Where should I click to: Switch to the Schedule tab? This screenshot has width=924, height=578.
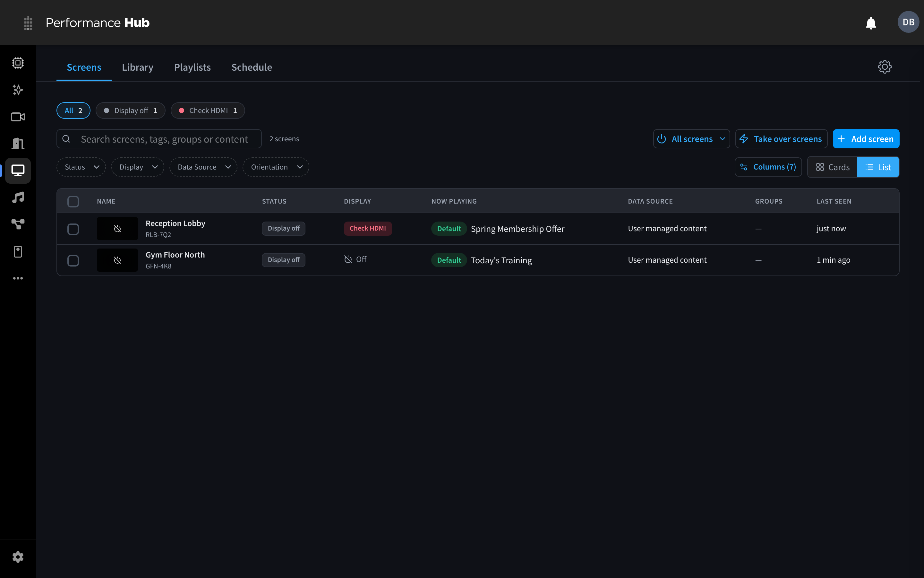[x=252, y=67]
